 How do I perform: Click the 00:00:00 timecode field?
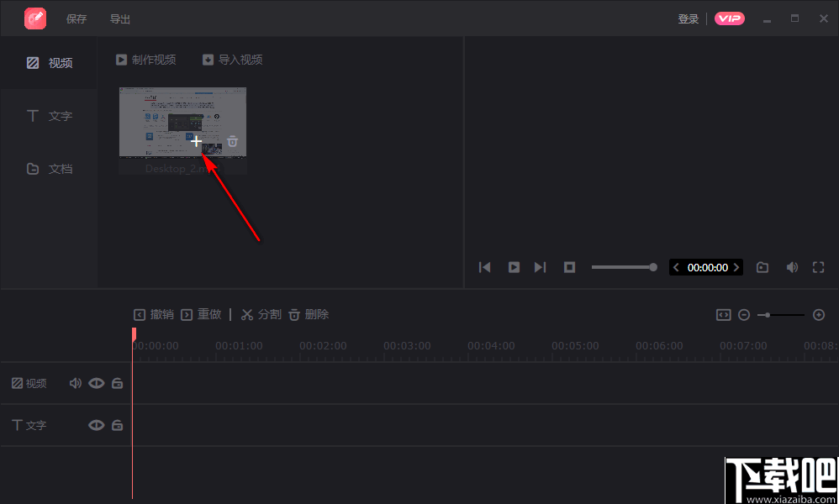point(707,268)
